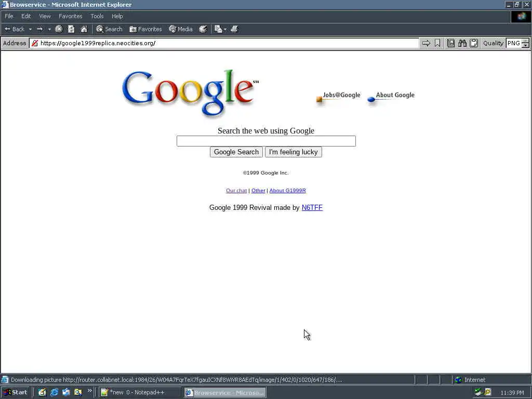Go back using the Back arrow button
The image size is (532, 399).
pyautogui.click(x=14, y=29)
